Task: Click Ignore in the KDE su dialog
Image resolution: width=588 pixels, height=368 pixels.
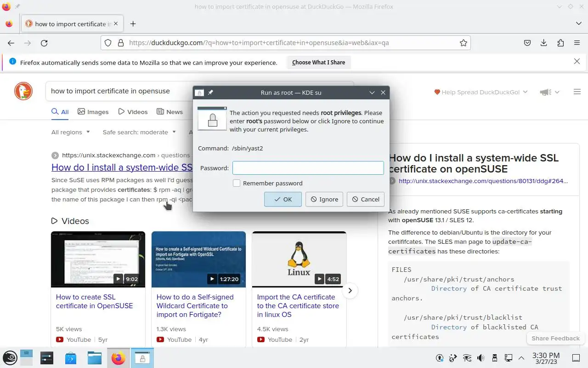Action: click(x=324, y=199)
